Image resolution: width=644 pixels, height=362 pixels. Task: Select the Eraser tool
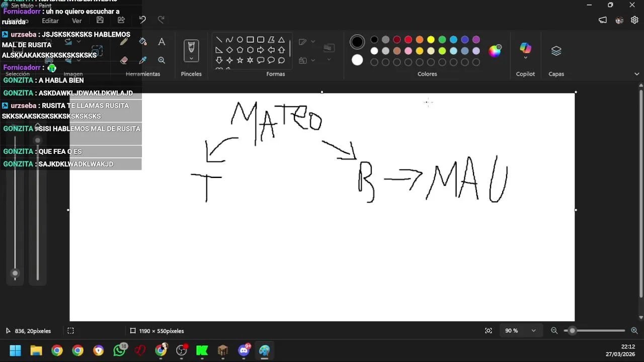tap(124, 60)
